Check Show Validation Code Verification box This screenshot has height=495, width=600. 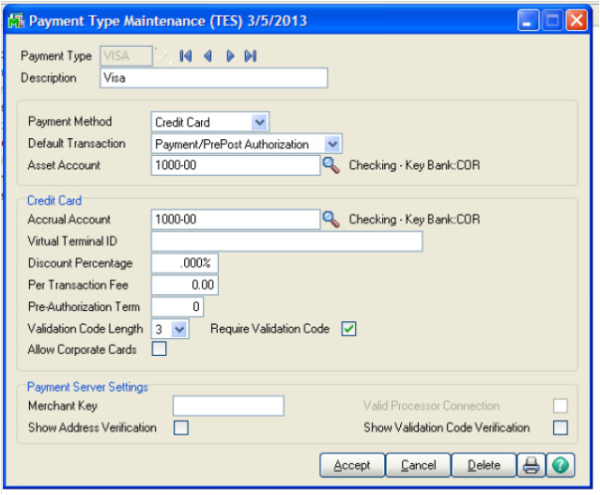tap(560, 428)
